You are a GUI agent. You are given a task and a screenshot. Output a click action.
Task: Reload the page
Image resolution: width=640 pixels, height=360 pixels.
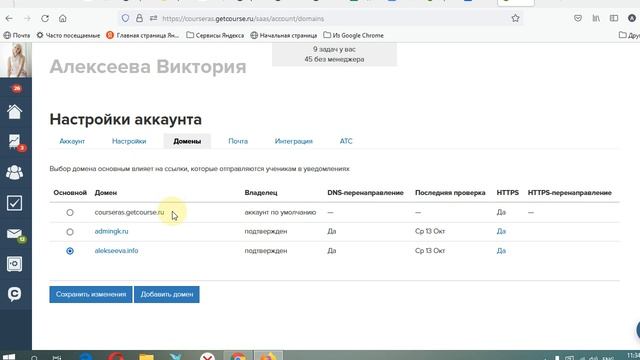[x=45, y=18]
